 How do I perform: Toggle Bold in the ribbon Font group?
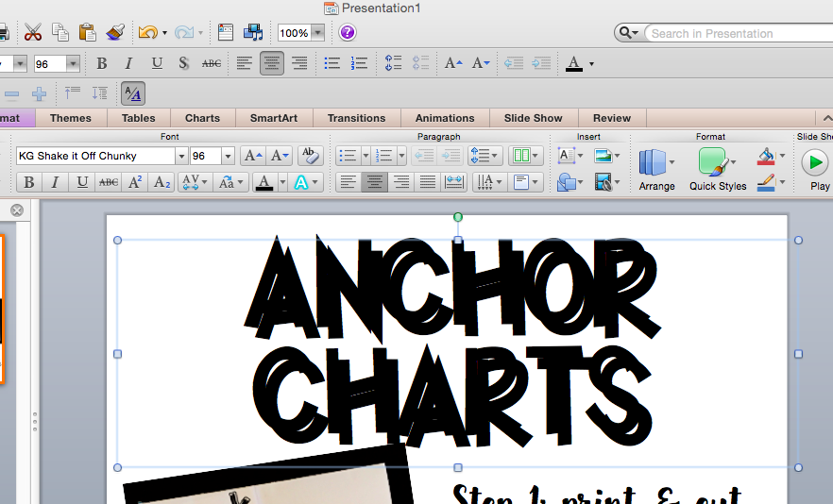pos(29,183)
